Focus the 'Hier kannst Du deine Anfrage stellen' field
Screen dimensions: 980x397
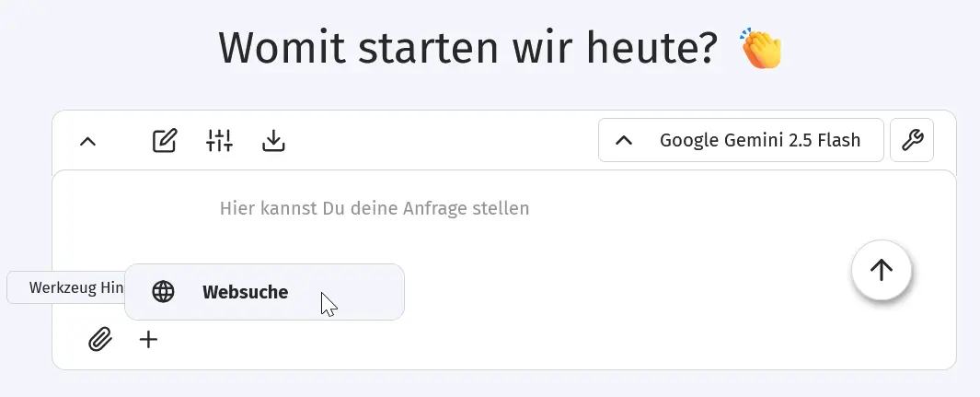coord(375,208)
